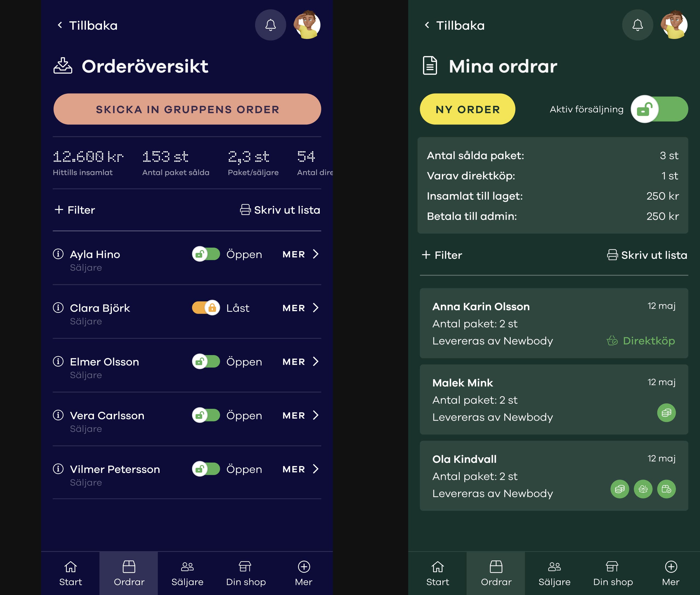Click the notification bell icon left screen
The image size is (700, 595).
pyautogui.click(x=270, y=25)
